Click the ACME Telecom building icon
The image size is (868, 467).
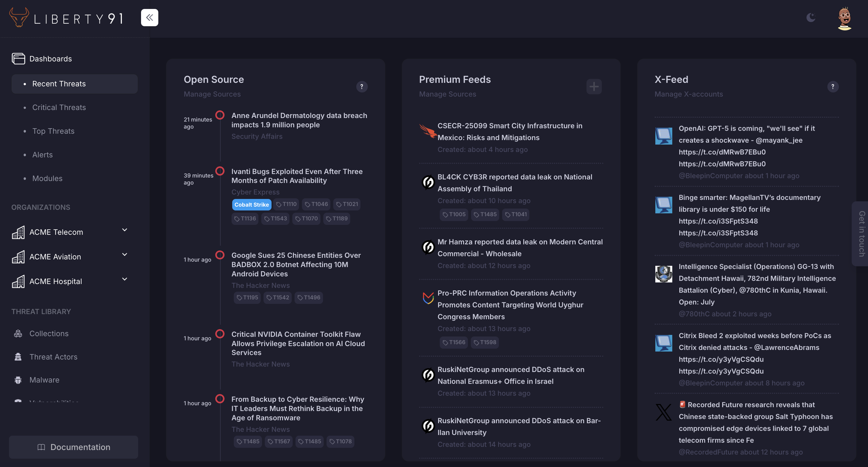tap(18, 232)
